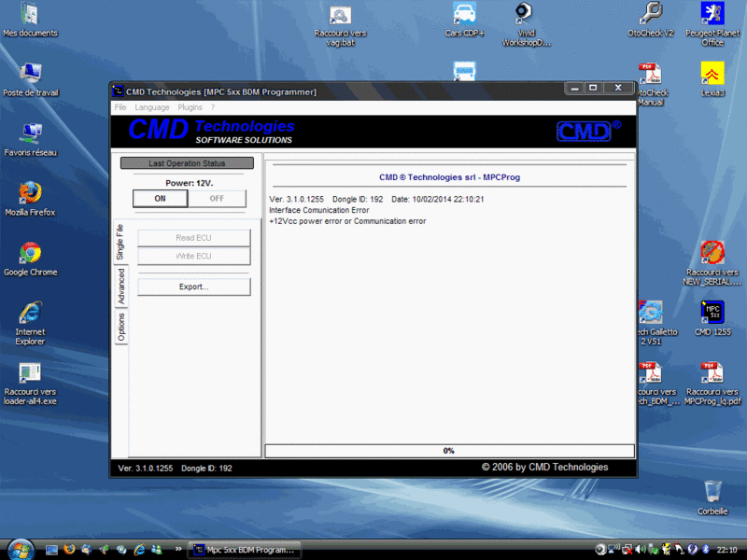Click the '© 2006 by CMD Technologies' footer text
The height and width of the screenshot is (560, 747).
544,468
